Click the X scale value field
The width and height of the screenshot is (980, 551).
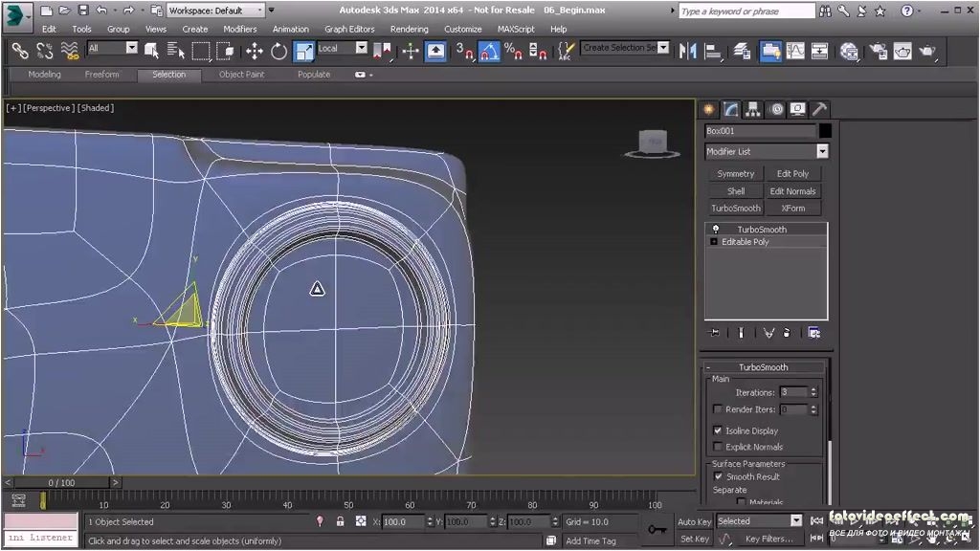404,521
